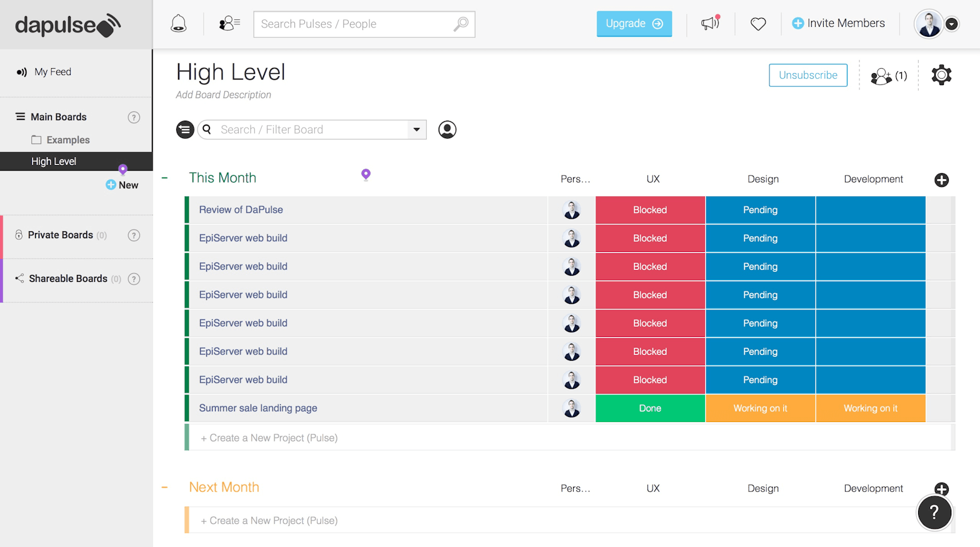The image size is (980, 547).
Task: Click the board subscribers icon (1)
Action: 888,76
